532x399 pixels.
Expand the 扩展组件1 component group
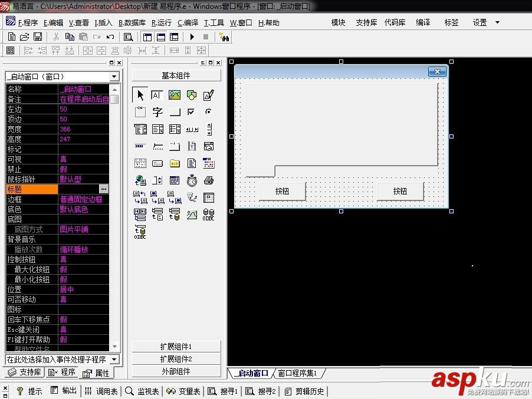(x=176, y=347)
